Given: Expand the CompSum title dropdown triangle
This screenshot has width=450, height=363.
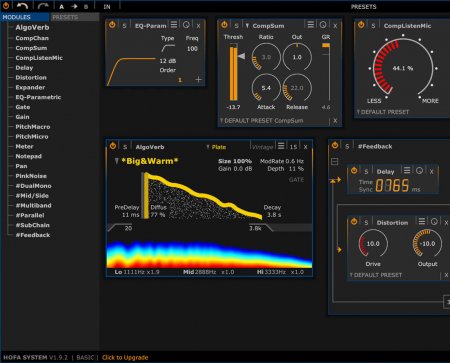Looking at the screenshot, I should coord(247,26).
